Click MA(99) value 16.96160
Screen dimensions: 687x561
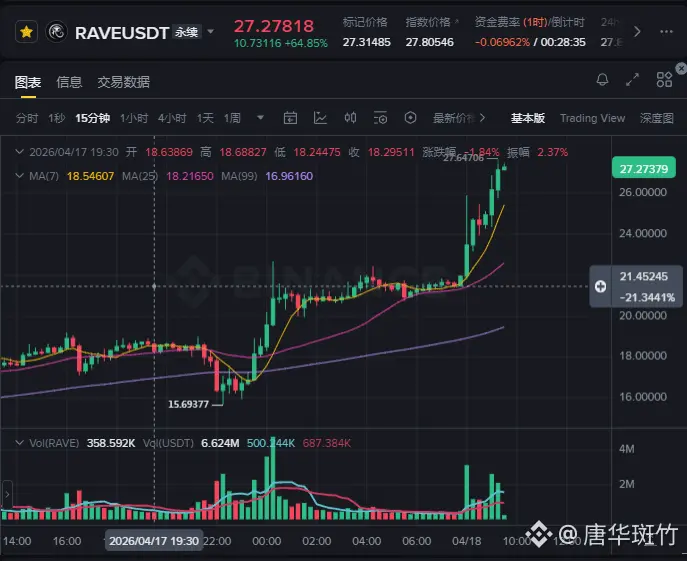[x=289, y=176]
